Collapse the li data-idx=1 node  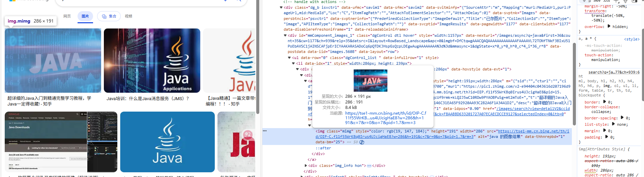point(293,63)
